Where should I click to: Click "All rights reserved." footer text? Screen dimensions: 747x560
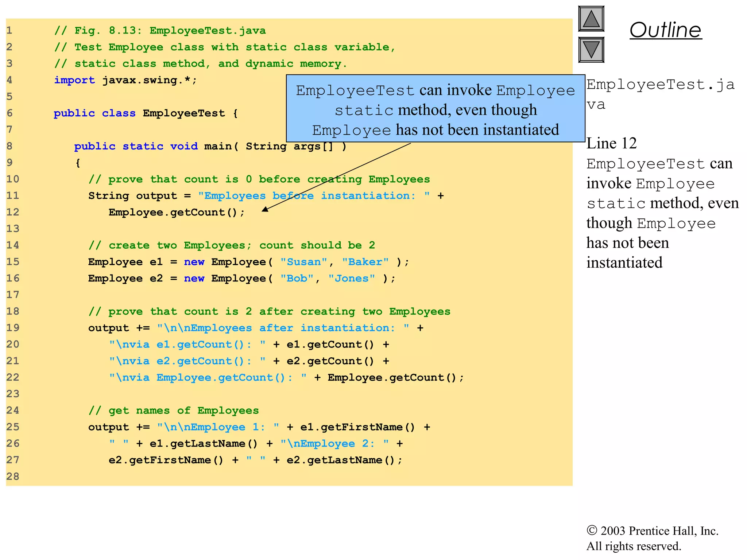click(x=634, y=546)
